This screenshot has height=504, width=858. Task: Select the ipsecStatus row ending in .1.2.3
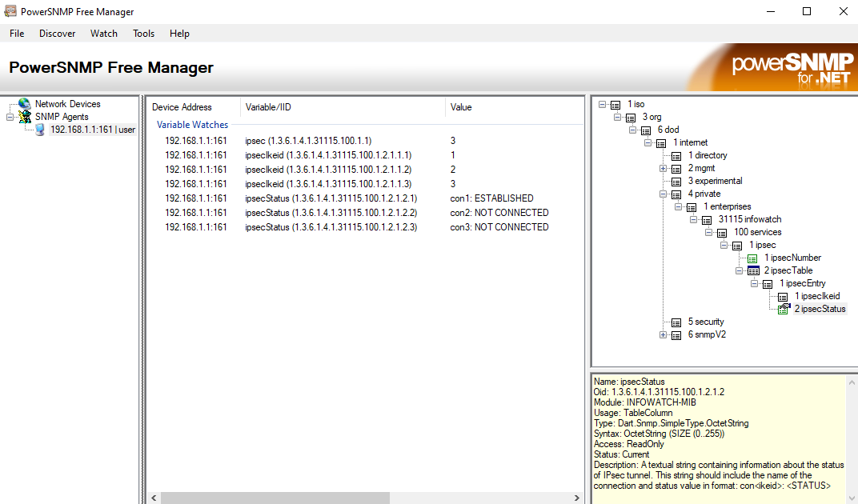(364, 227)
